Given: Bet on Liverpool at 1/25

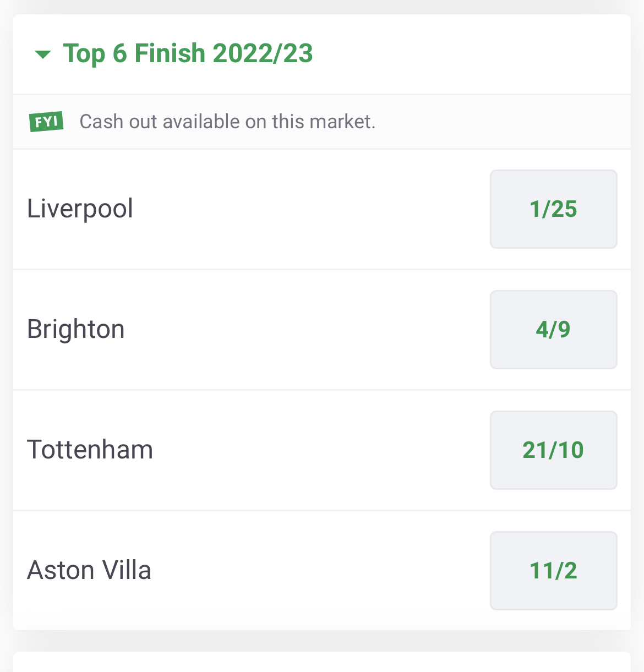Looking at the screenshot, I should [553, 209].
